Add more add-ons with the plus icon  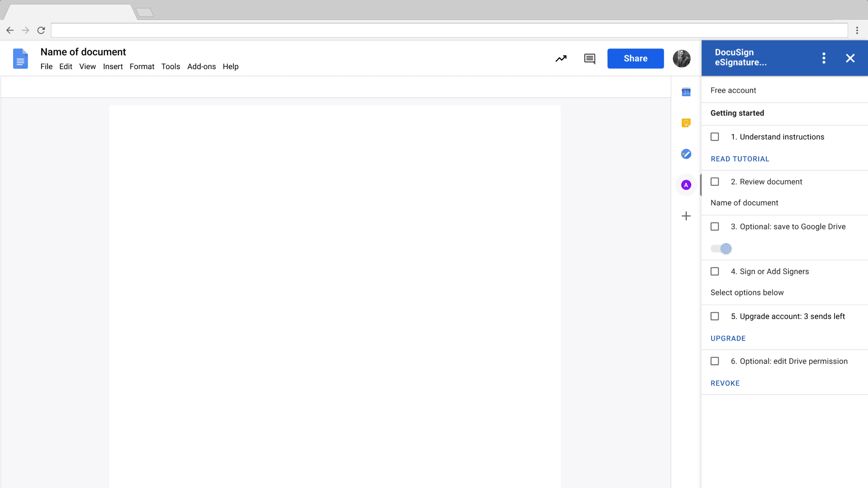click(x=686, y=216)
